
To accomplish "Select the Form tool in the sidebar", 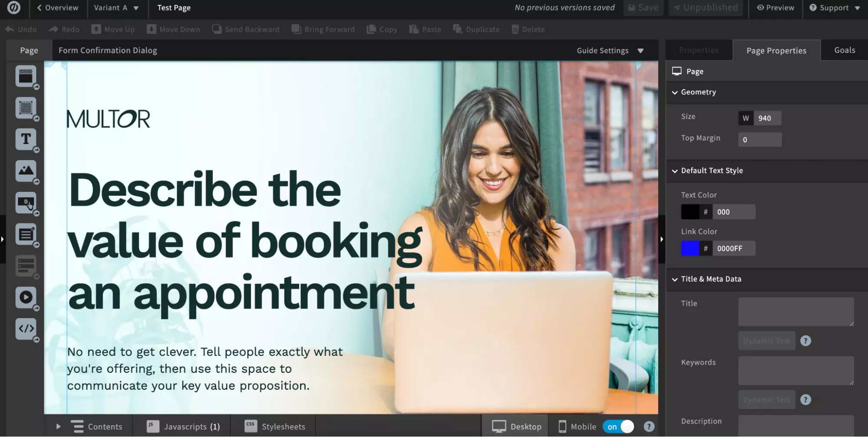I will [26, 234].
